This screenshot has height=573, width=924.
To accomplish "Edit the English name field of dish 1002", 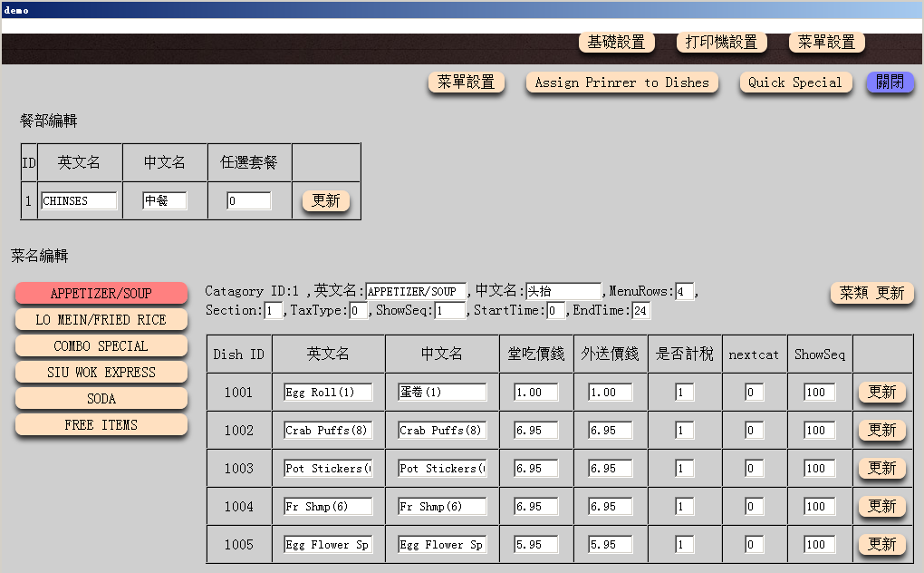I will click(328, 431).
